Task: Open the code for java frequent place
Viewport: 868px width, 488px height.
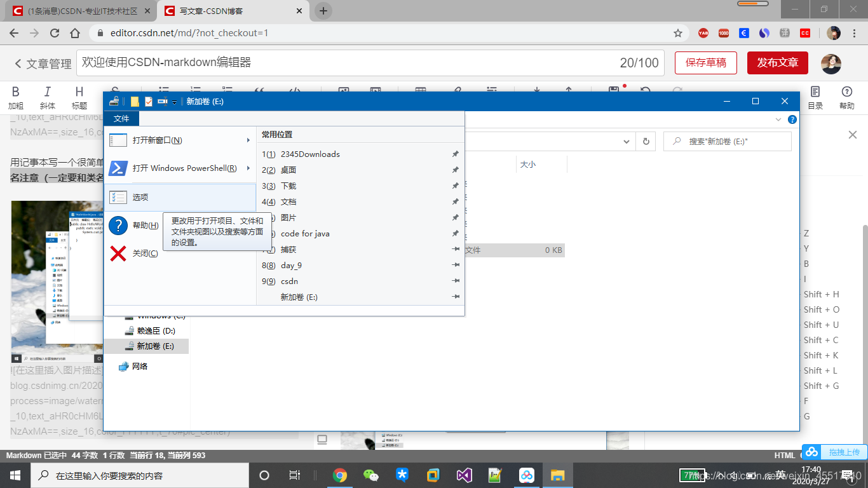Action: point(359,233)
